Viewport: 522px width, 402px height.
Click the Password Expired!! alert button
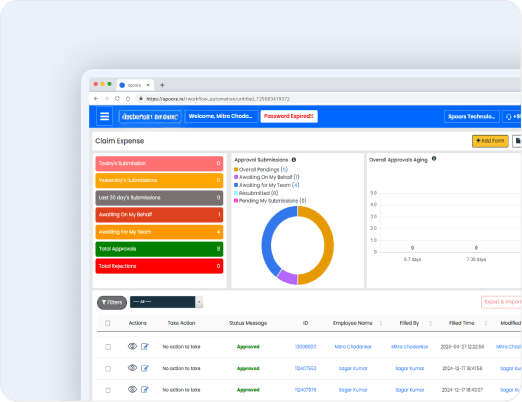[289, 116]
